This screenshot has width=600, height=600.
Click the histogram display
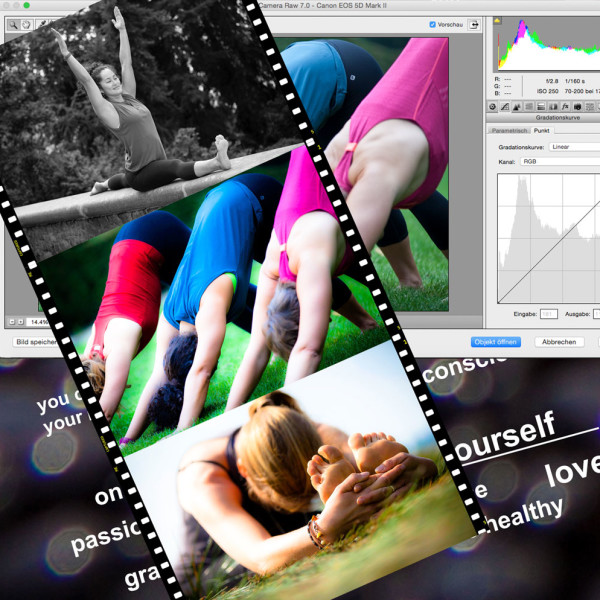(x=547, y=44)
